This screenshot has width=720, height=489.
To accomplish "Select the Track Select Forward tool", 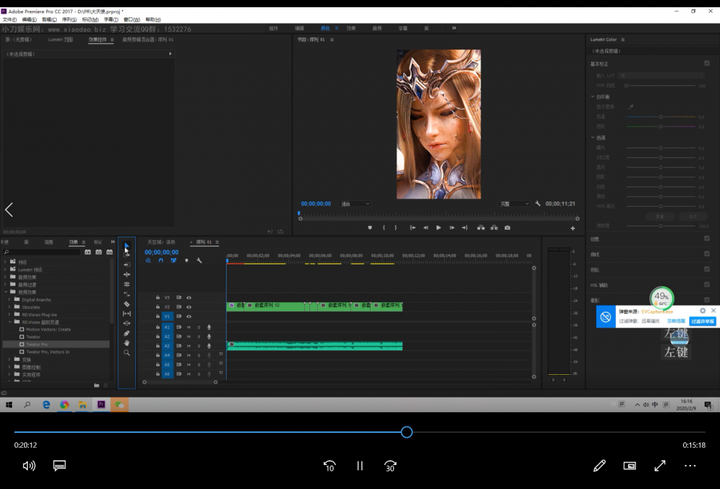I will pos(127,254).
